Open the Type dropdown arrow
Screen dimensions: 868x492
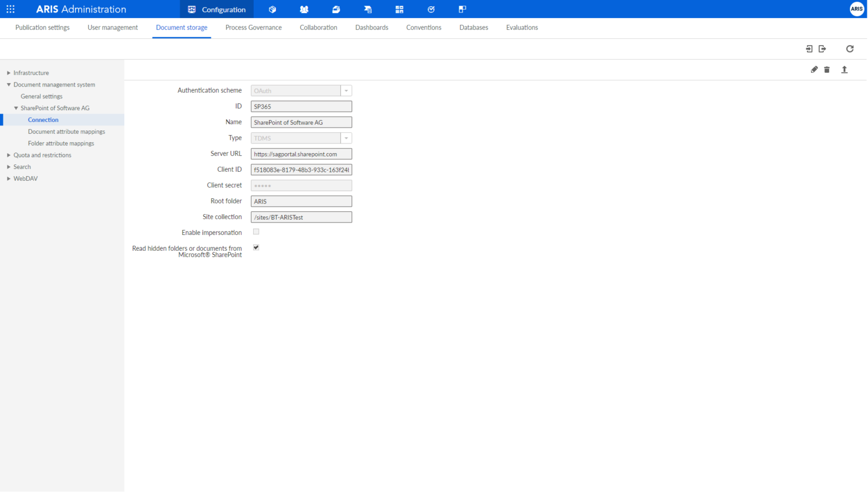click(x=346, y=138)
